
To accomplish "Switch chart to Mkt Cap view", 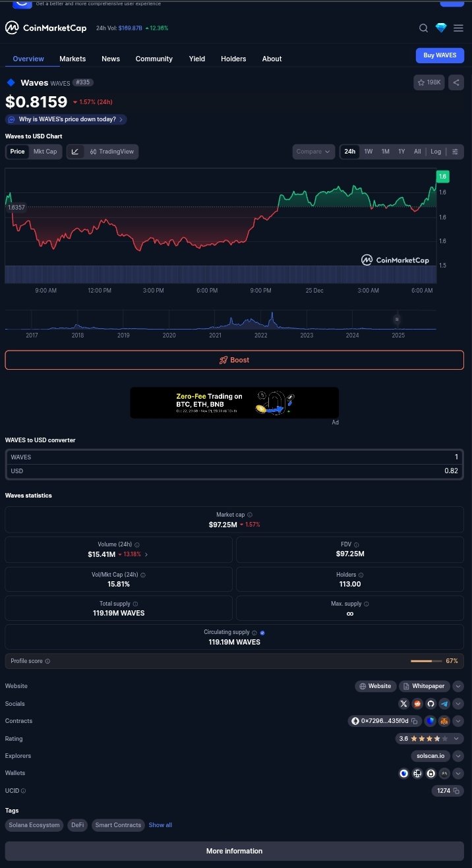I will tap(45, 152).
